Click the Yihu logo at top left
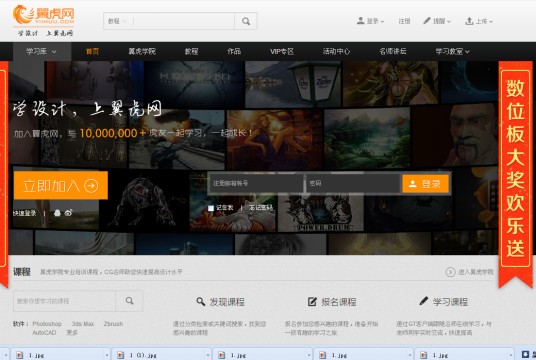 click(43, 21)
